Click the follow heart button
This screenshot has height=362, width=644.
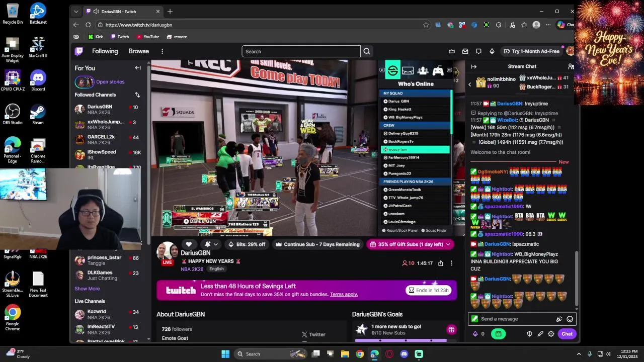click(x=189, y=244)
